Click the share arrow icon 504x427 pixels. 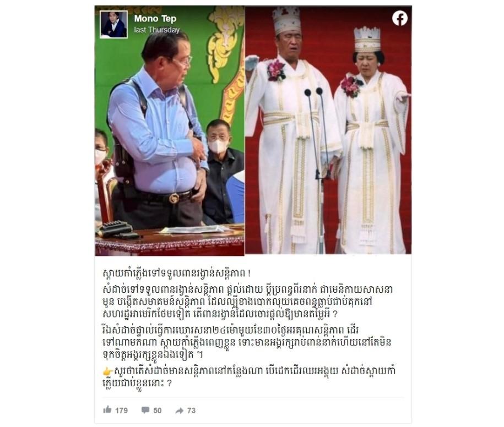[180, 410]
